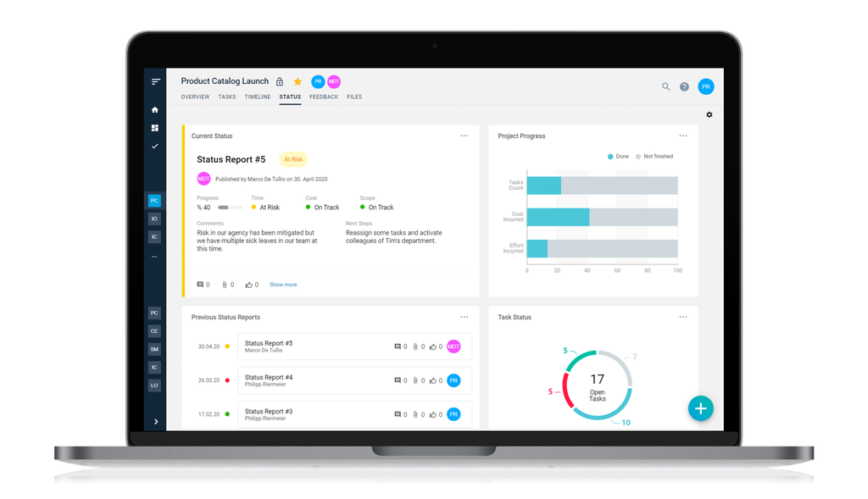Click the thumbs-up icon on Status Report #4

tap(433, 380)
